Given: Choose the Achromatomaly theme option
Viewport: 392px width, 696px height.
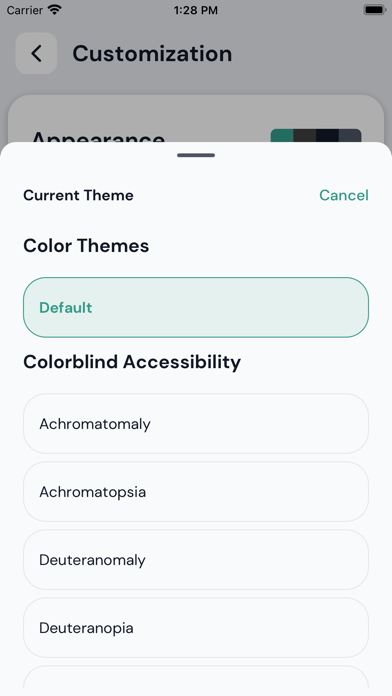Looking at the screenshot, I should [x=196, y=424].
